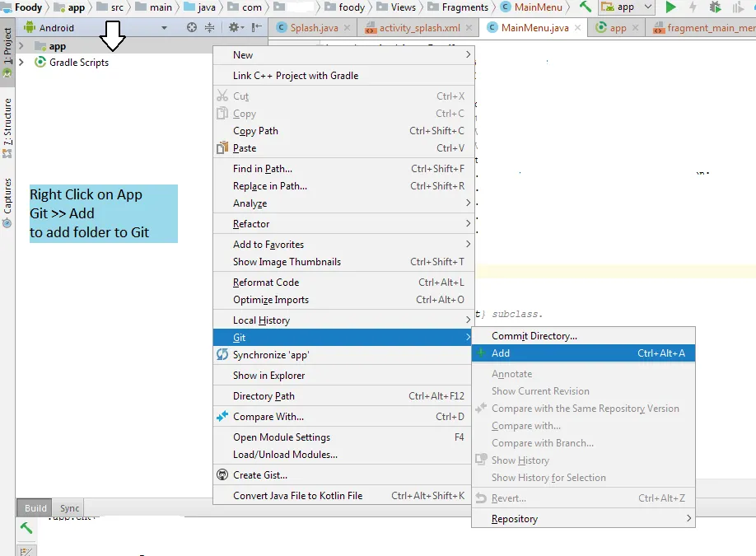Close the activity_splash.xml tab
The width and height of the screenshot is (756, 556).
point(469,28)
